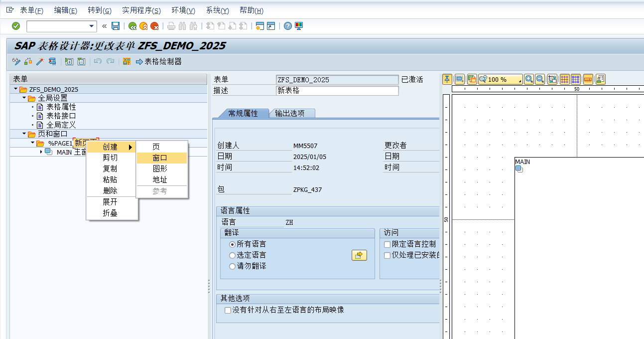
Task: Click the Activate magic wand icon
Action: pos(40,61)
